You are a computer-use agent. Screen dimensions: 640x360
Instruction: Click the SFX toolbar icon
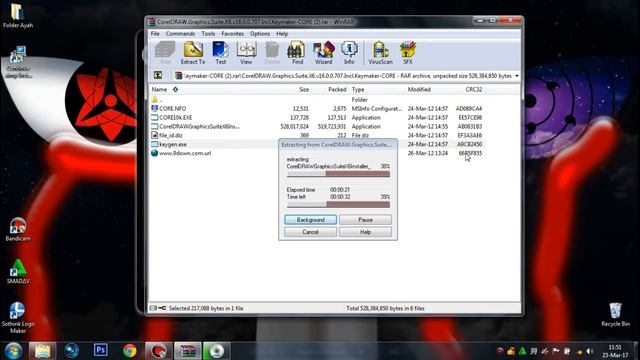coord(408,53)
